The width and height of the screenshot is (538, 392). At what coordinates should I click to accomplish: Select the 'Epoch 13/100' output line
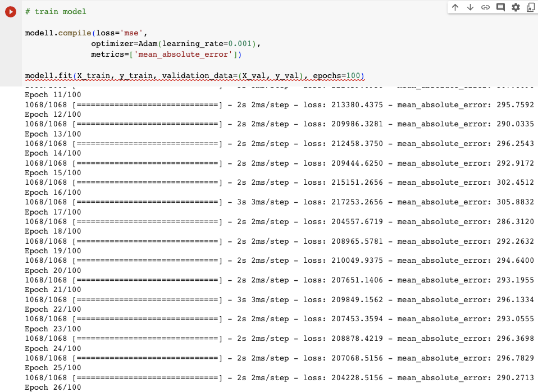pyautogui.click(x=53, y=134)
